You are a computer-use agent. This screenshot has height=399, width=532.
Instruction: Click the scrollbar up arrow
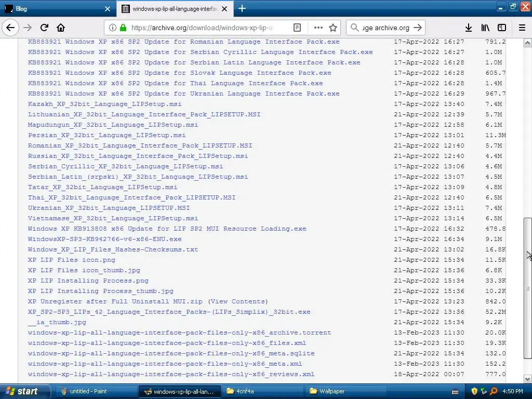[x=528, y=43]
